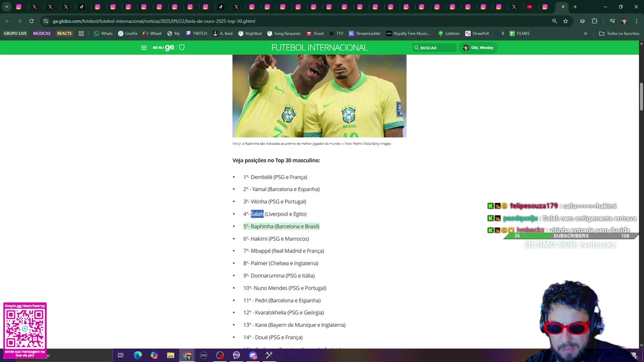Go back to the previous page
This screenshot has width=644, height=362.
tap(7, 21)
